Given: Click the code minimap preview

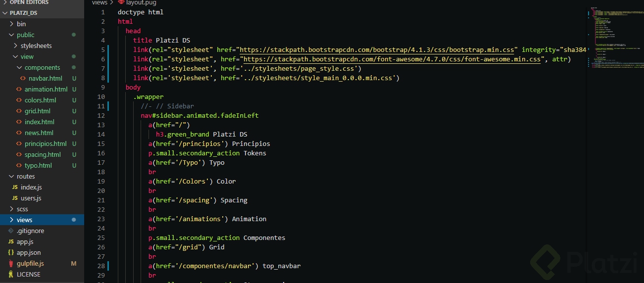Looking at the screenshot, I should click(614, 40).
